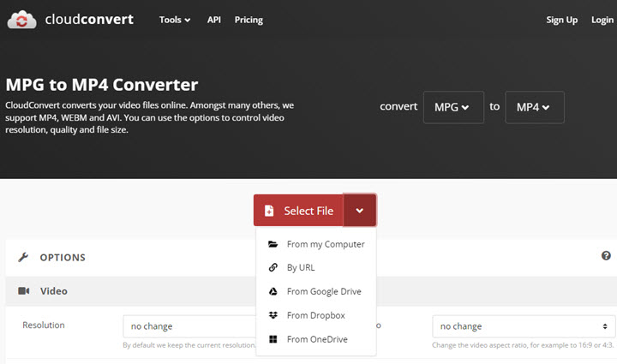This screenshot has width=617, height=364.
Task: Click the aspect ratio hint text
Action: tap(523, 345)
